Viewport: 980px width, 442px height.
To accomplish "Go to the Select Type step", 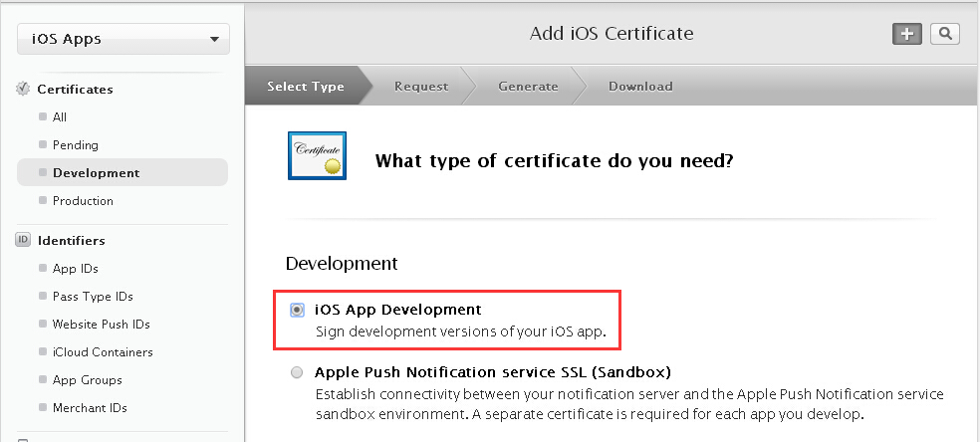I will pyautogui.click(x=306, y=87).
